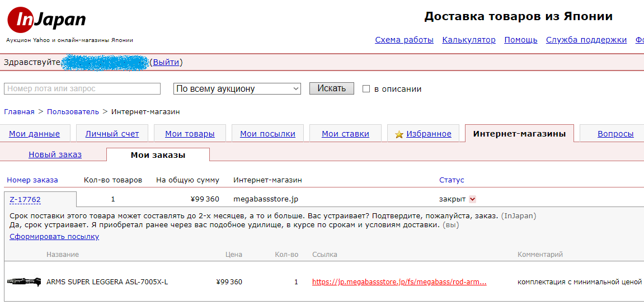Click the Цена column header in the product table
The height and width of the screenshot is (305, 644).
(234, 255)
